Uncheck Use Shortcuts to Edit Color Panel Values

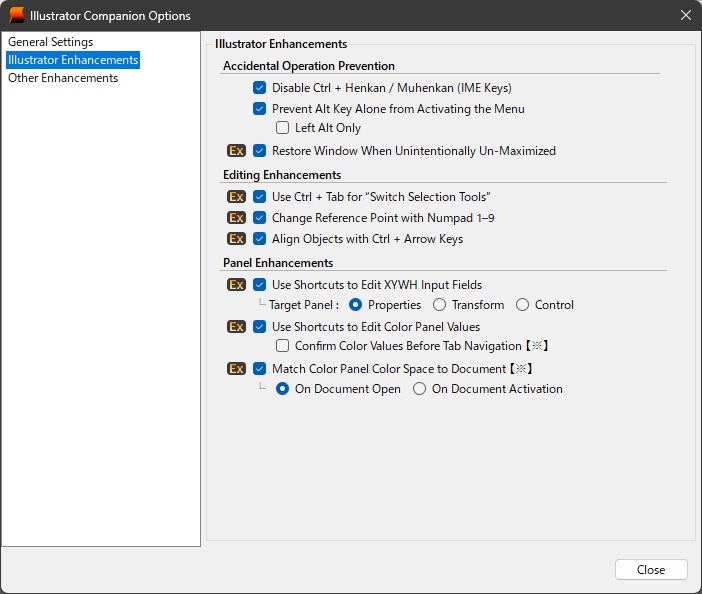[x=259, y=327]
